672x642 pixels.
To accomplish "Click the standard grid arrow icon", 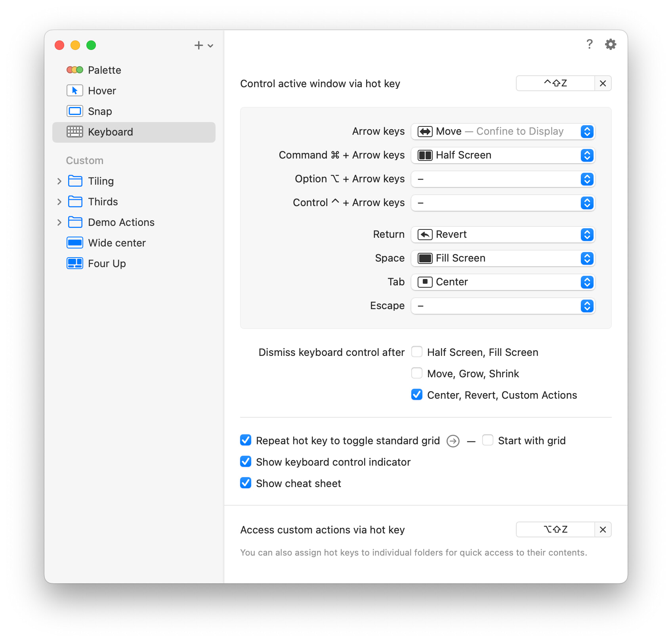I will [x=453, y=441].
